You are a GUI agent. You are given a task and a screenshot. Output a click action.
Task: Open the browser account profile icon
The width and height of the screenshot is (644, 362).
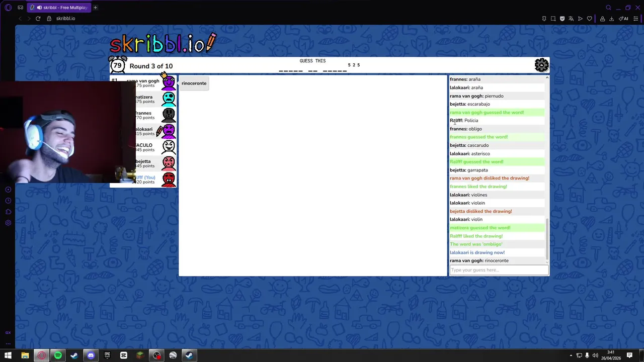coord(602,19)
